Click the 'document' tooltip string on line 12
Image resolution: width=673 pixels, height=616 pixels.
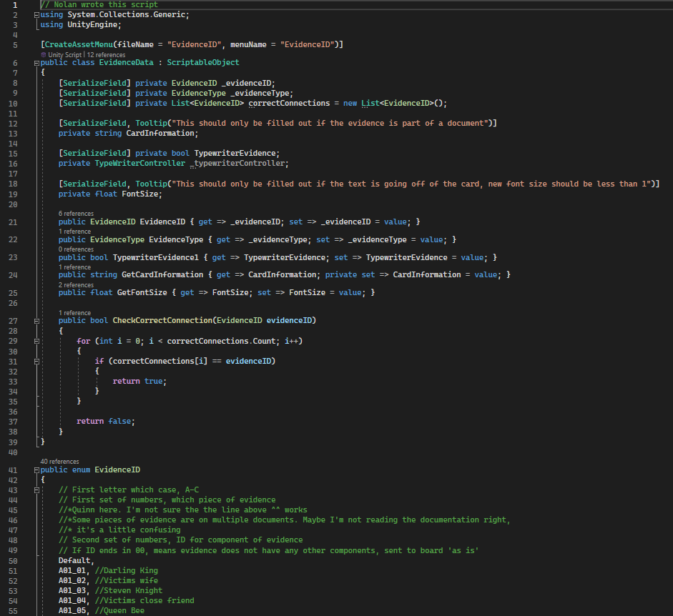[330, 124]
